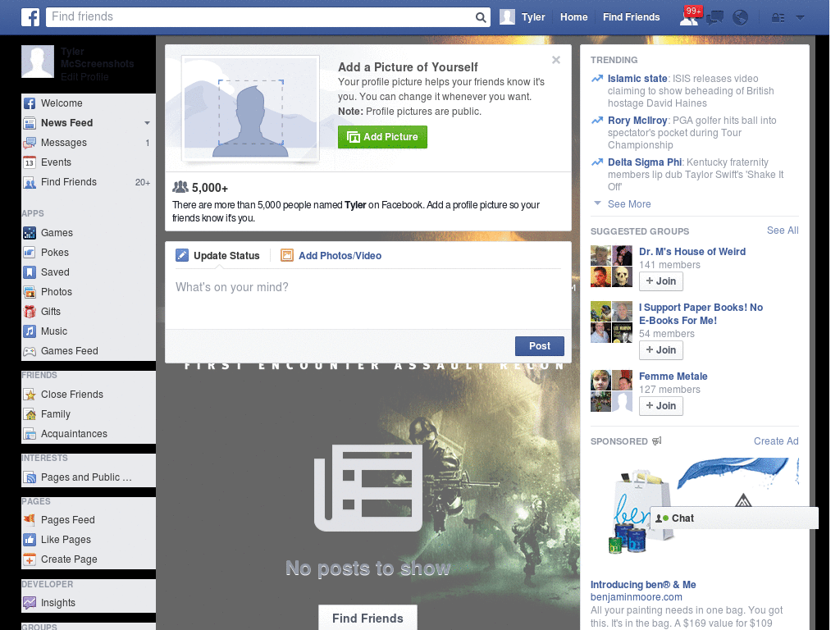Click the What's on your mind box
The width and height of the screenshot is (840, 630).
pyautogui.click(x=368, y=299)
